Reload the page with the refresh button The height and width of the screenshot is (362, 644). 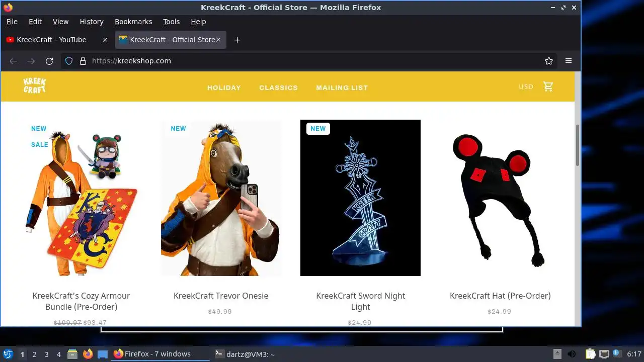click(x=49, y=61)
